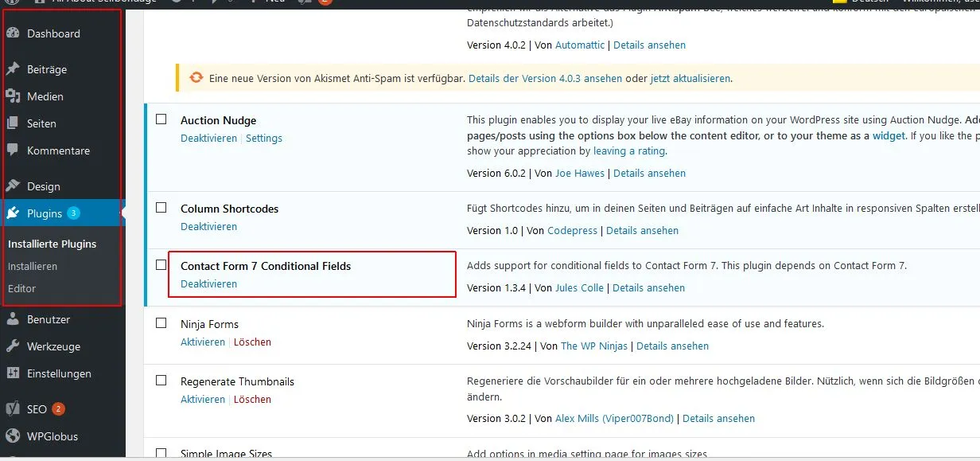Click the Seiten pages icon

(13, 123)
